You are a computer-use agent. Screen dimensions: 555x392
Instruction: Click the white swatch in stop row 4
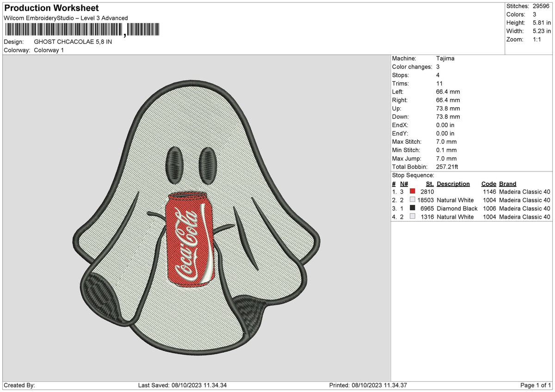tap(413, 216)
